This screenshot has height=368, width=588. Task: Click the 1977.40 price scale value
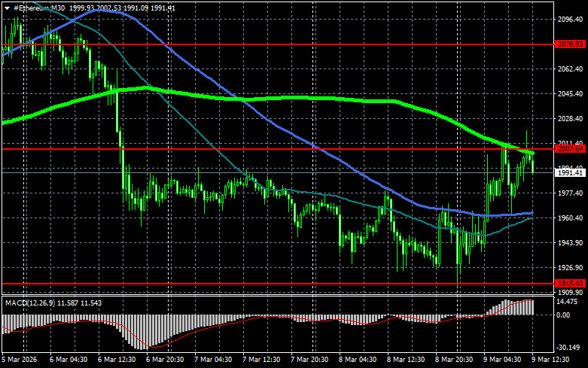[571, 193]
